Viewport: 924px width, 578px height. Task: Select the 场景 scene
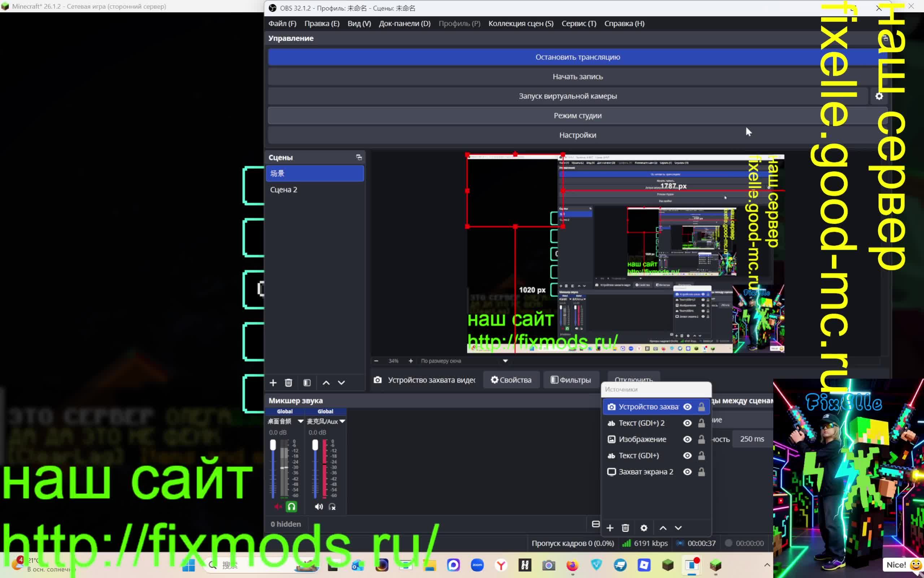pos(315,173)
